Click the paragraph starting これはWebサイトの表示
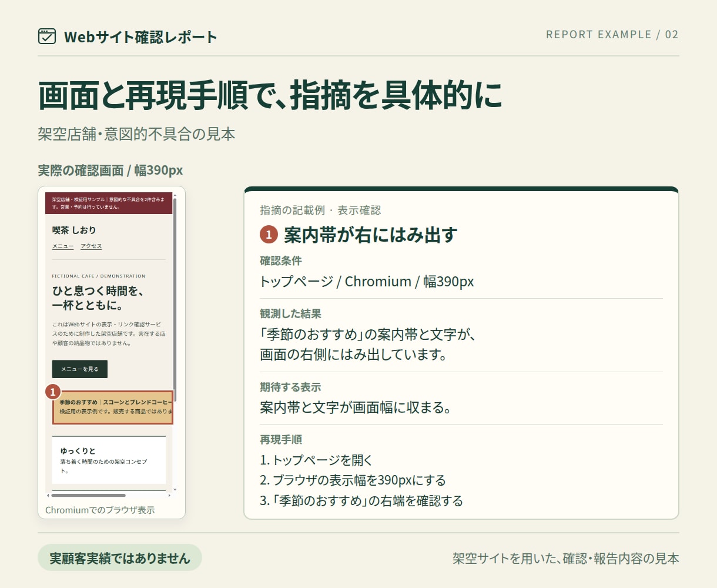This screenshot has height=588, width=717. coord(109,333)
